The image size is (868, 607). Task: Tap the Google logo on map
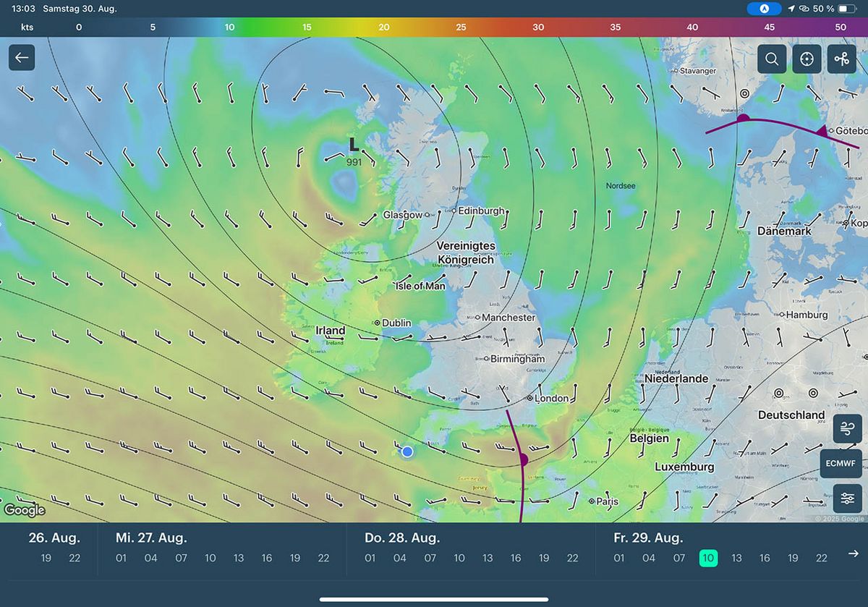pos(24,510)
